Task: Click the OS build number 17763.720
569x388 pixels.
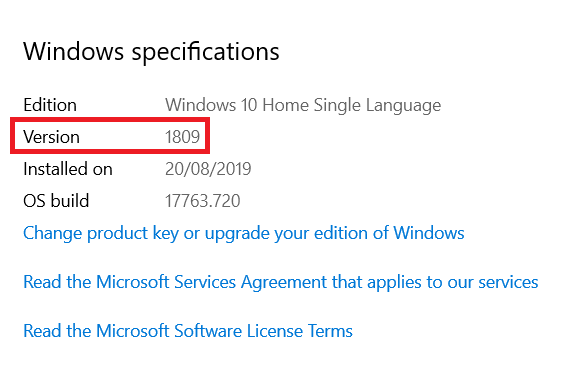Action: [x=202, y=201]
